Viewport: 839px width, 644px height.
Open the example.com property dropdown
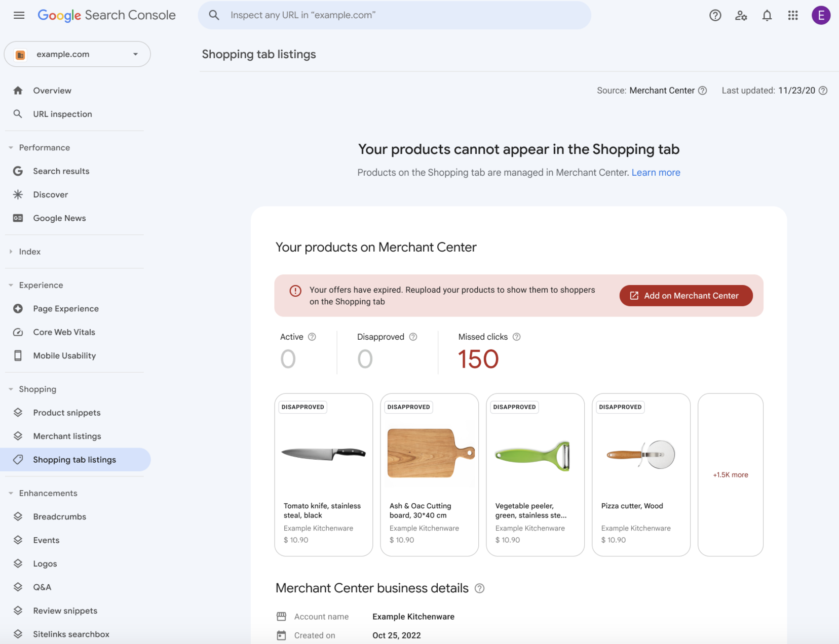coord(78,54)
